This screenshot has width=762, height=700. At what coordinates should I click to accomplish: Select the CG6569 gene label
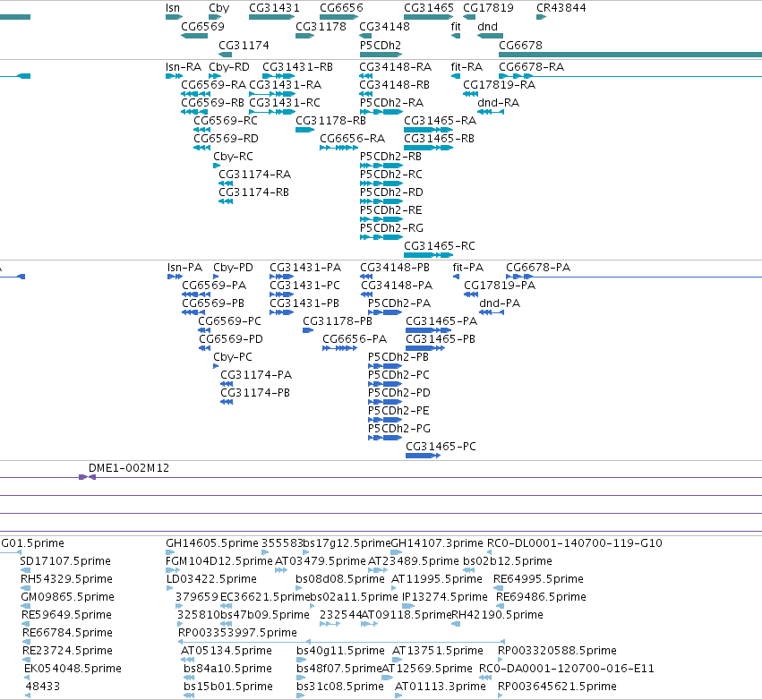point(202,27)
